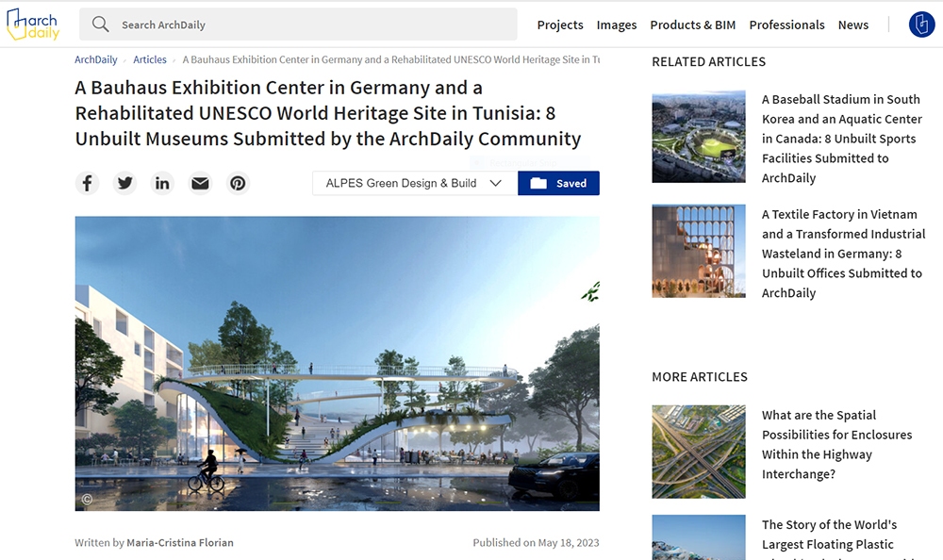Open the user profile avatar
943x560 pixels.
click(x=920, y=25)
